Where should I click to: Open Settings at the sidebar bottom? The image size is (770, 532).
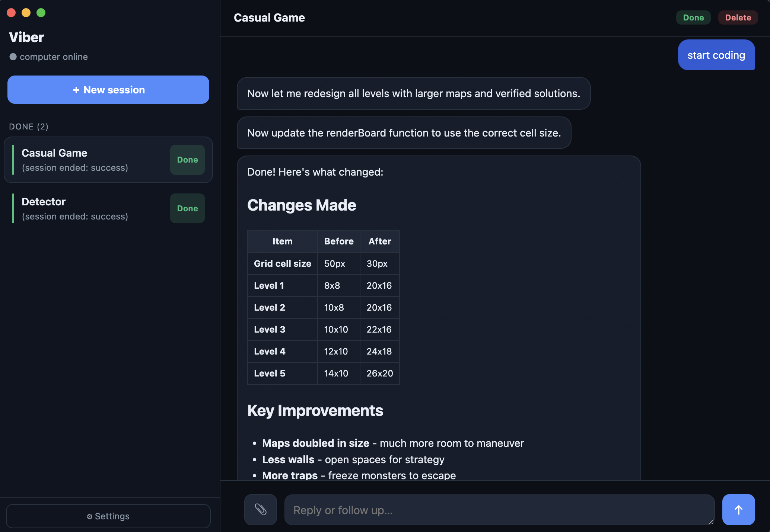point(108,516)
